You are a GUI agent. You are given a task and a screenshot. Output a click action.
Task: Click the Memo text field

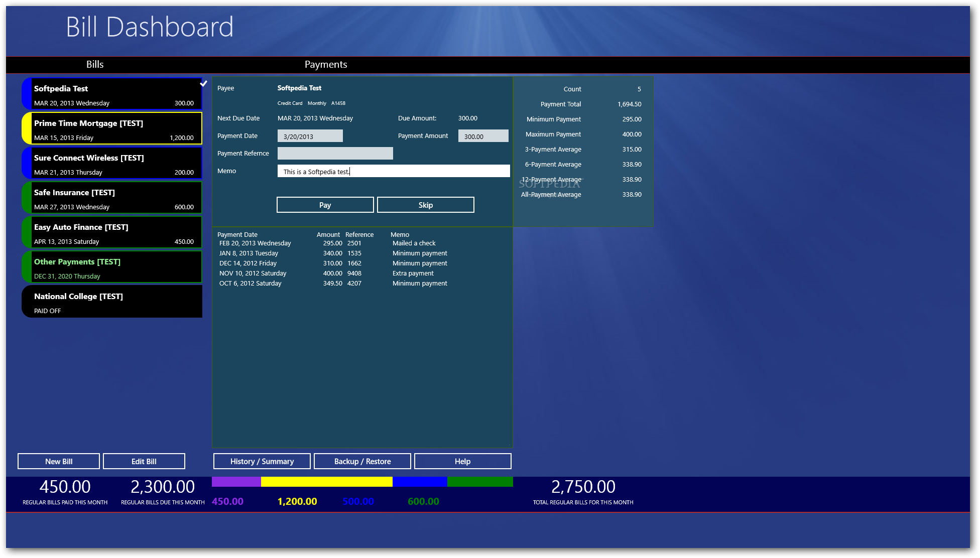(394, 171)
